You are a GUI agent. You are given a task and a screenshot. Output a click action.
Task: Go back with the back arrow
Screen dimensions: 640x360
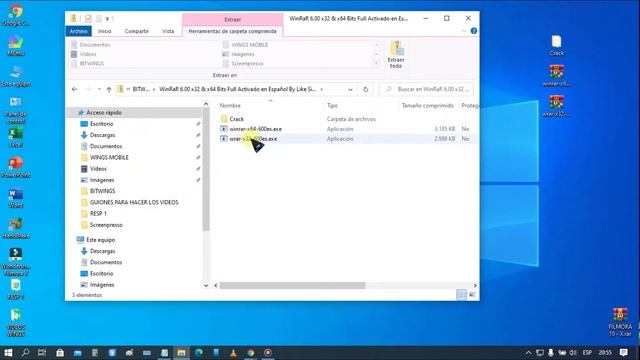[74, 89]
